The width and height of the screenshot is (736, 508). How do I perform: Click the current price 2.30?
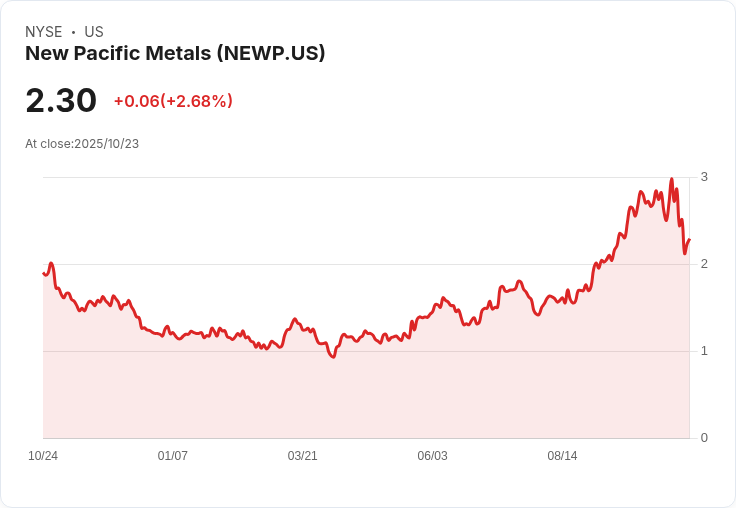61,100
